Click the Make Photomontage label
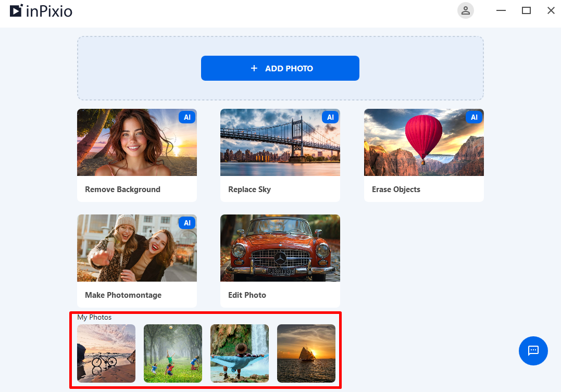The width and height of the screenshot is (561, 392). tap(123, 295)
